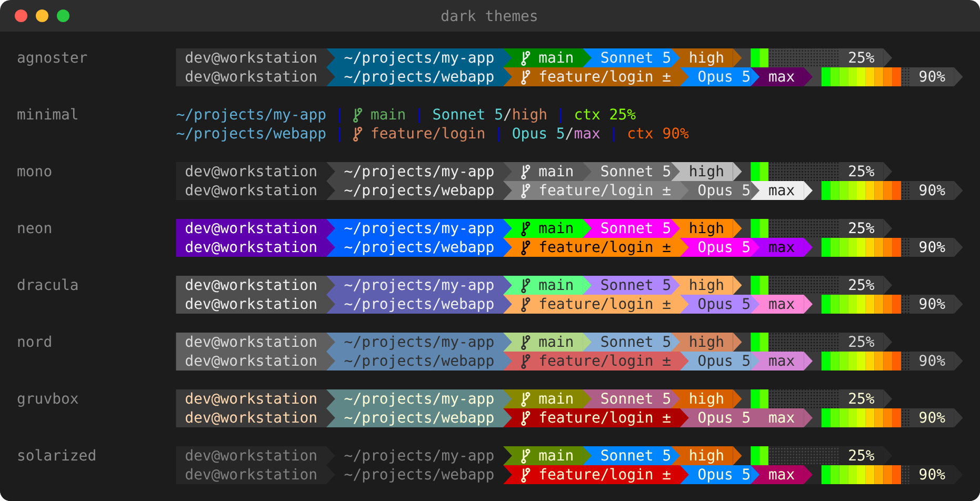980x501 pixels.
Task: Minimize the window with the yellow button
Action: click(x=42, y=16)
